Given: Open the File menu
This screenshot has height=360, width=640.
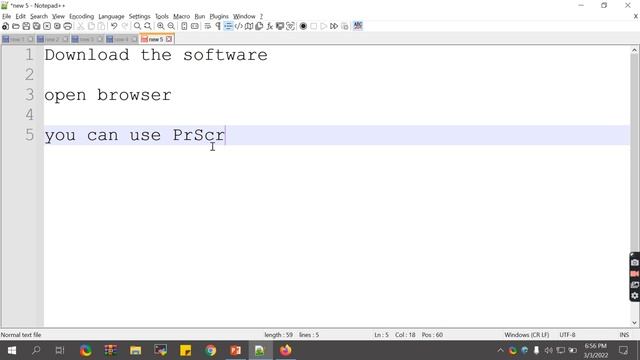Looking at the screenshot, I should 7,16.
